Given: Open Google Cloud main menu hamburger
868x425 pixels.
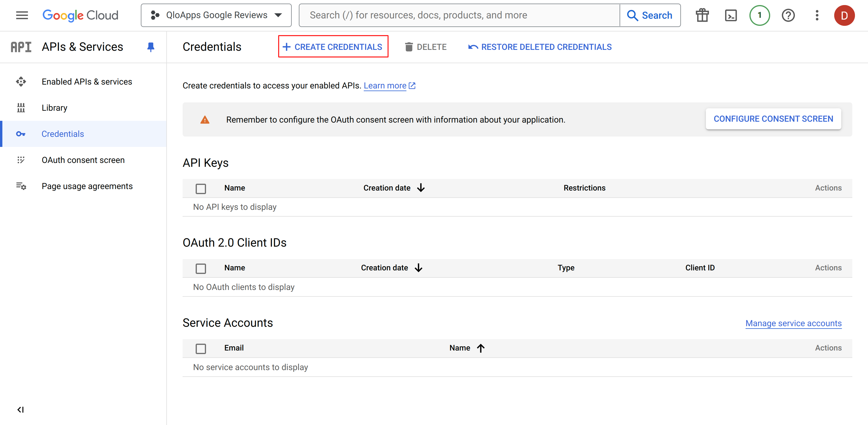Looking at the screenshot, I should [22, 15].
